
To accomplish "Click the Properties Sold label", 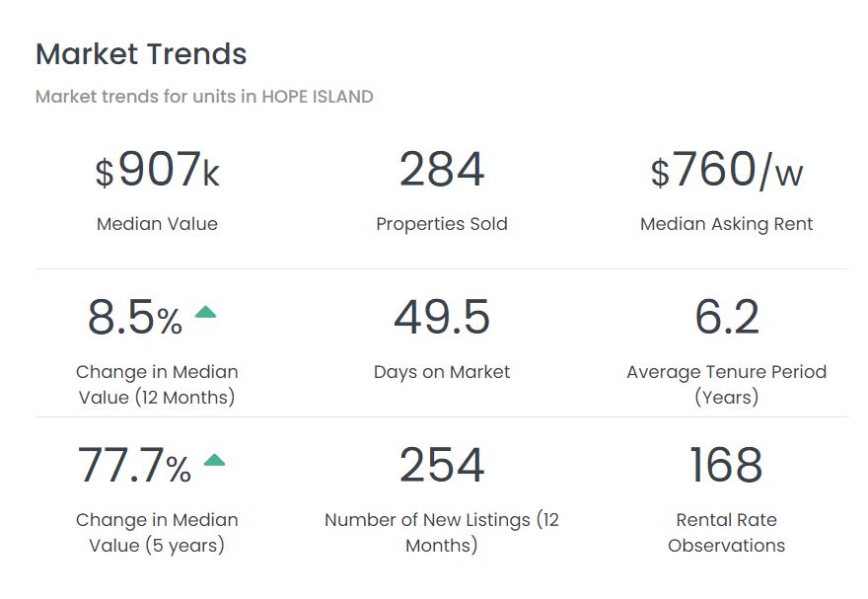I will 442,224.
